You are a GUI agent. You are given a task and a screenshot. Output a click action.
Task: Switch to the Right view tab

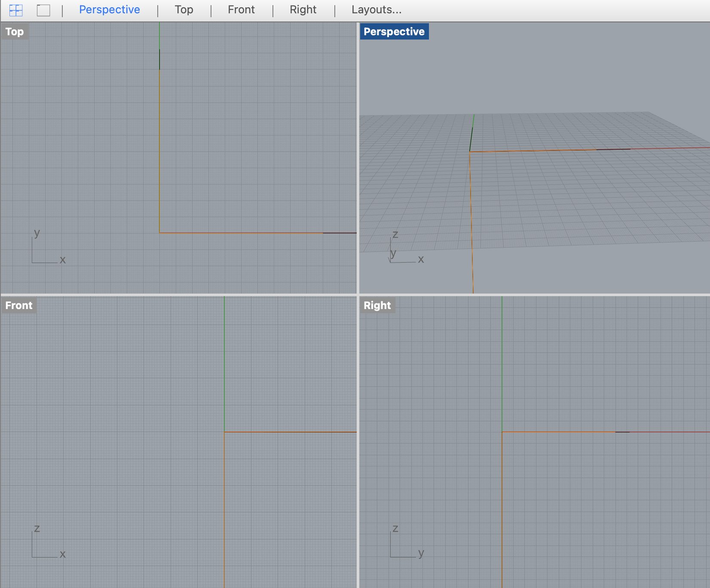303,9
